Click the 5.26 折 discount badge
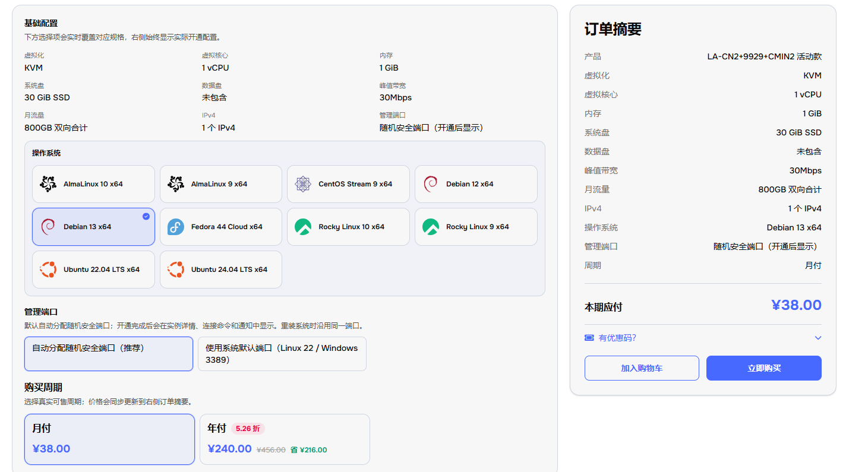 pyautogui.click(x=248, y=429)
